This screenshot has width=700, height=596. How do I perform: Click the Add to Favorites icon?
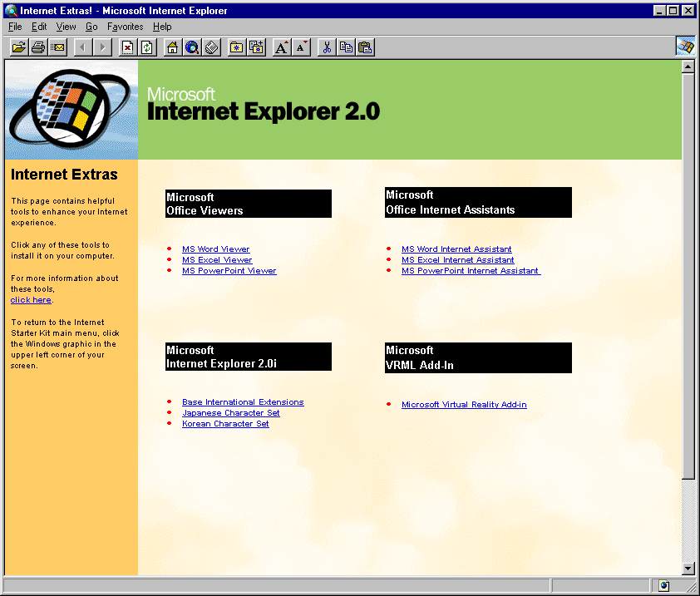click(x=256, y=47)
